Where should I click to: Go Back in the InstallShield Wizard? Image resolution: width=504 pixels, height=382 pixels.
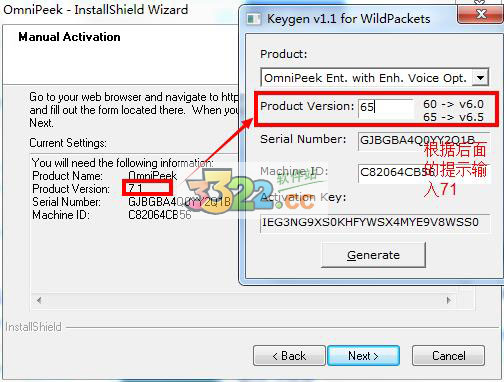[289, 356]
